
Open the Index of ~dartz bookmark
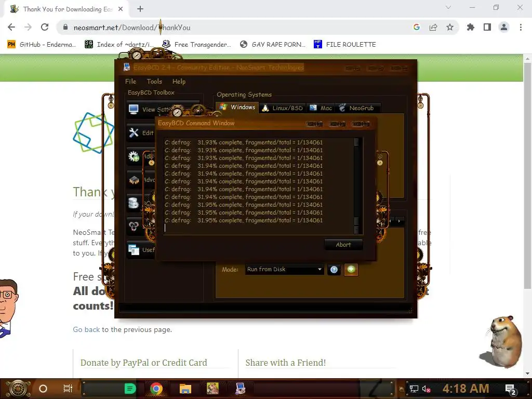pos(119,45)
